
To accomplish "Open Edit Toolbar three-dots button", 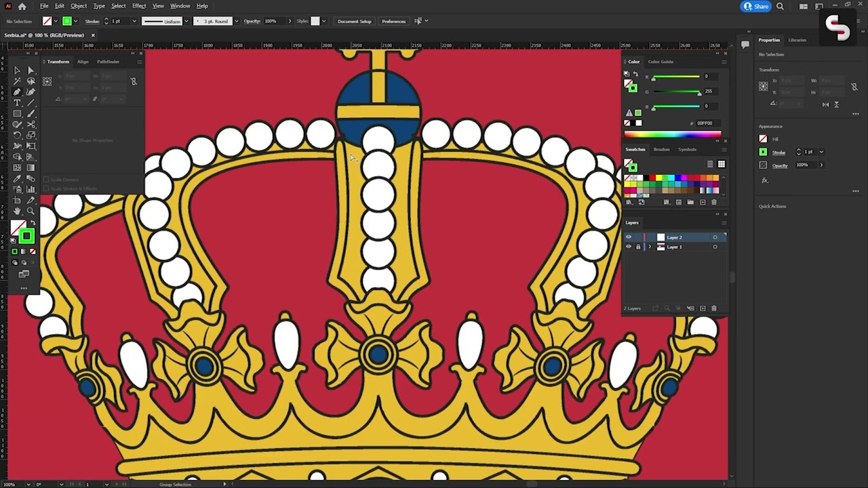I will pyautogui.click(x=24, y=288).
